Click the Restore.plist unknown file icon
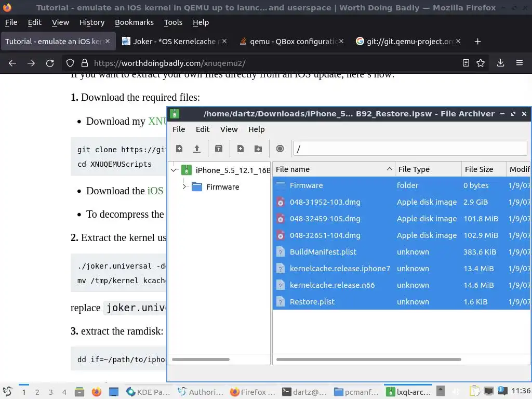 tap(281, 302)
